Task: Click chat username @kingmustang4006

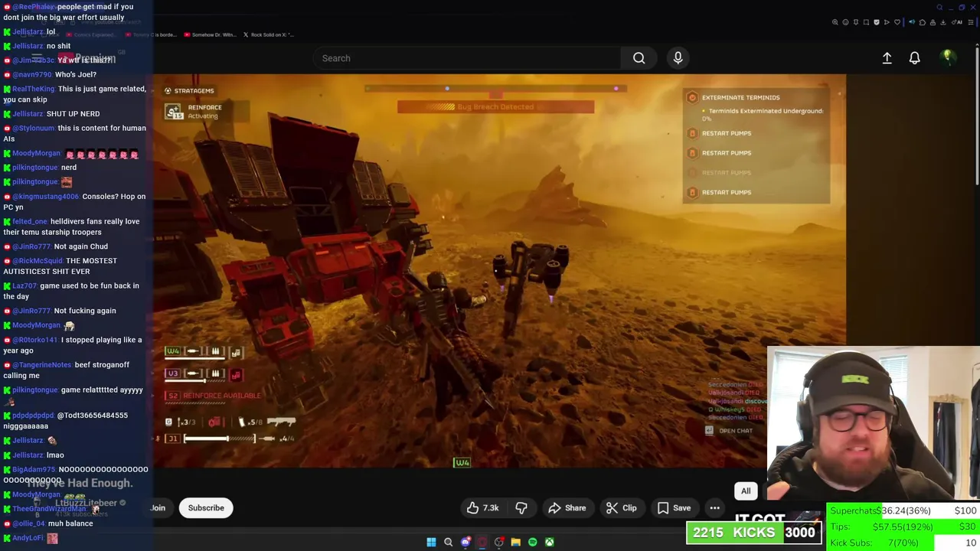Action: coord(45,197)
